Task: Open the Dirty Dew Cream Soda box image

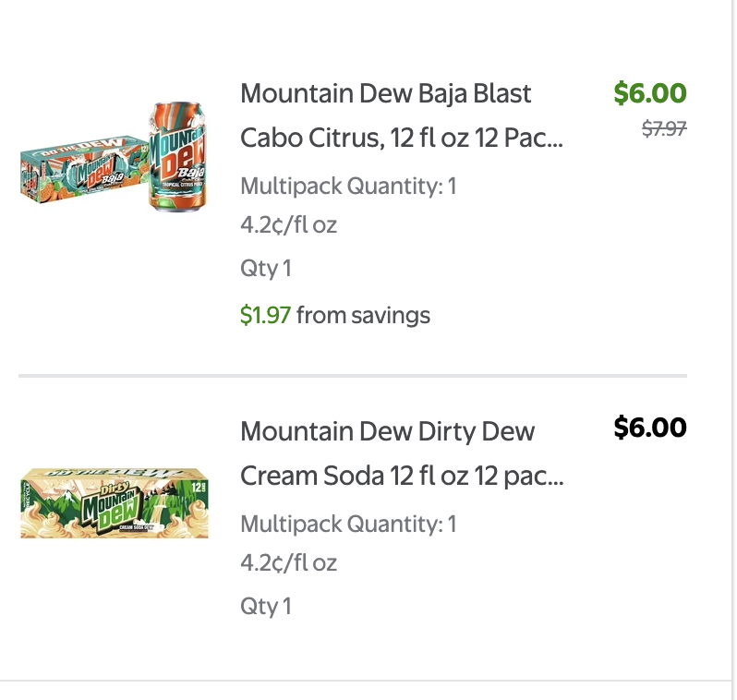Action: point(115,501)
